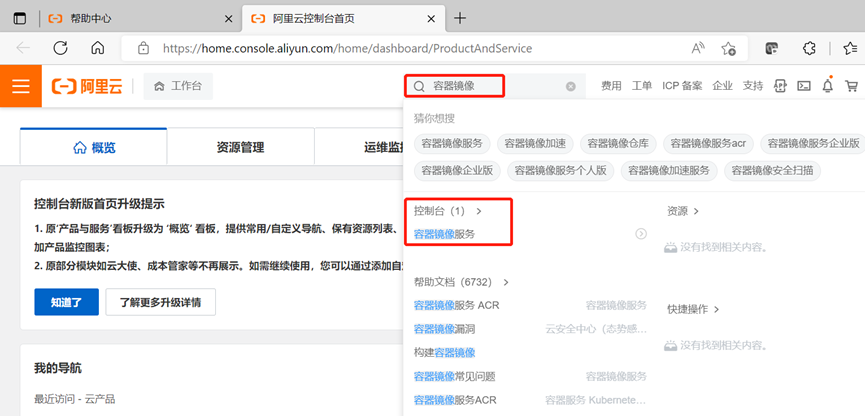865x416 pixels.
Task: Select the 容器镜像服务acr suggestion chip
Action: coord(708,143)
